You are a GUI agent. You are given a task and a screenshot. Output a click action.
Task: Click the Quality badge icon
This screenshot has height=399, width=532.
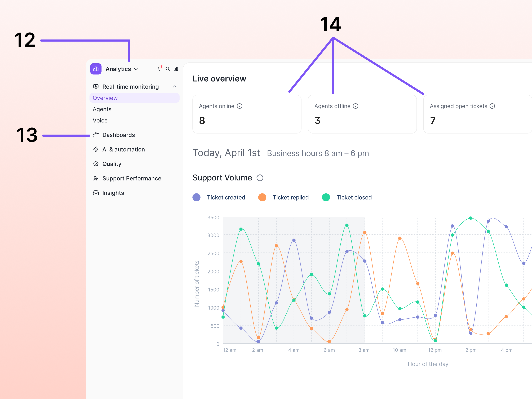[x=96, y=164]
